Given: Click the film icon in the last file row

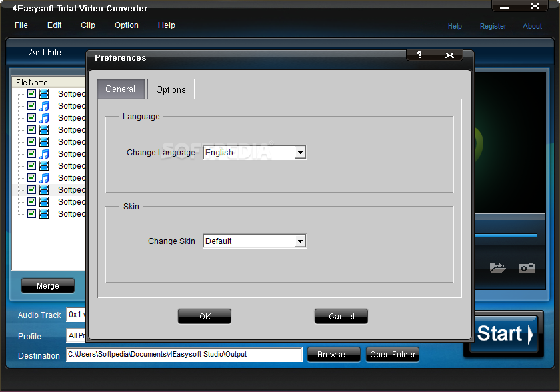Looking at the screenshot, I should click(x=44, y=214).
